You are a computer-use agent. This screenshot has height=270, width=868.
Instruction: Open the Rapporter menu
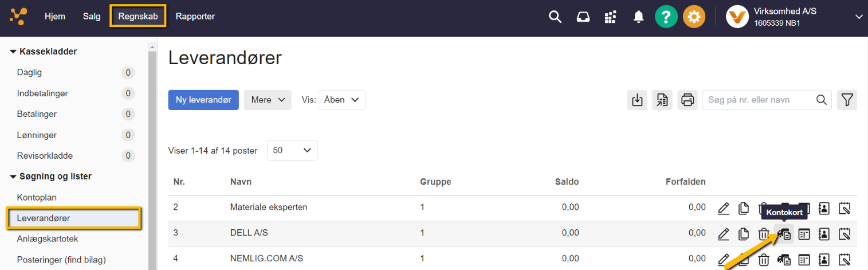195,17
